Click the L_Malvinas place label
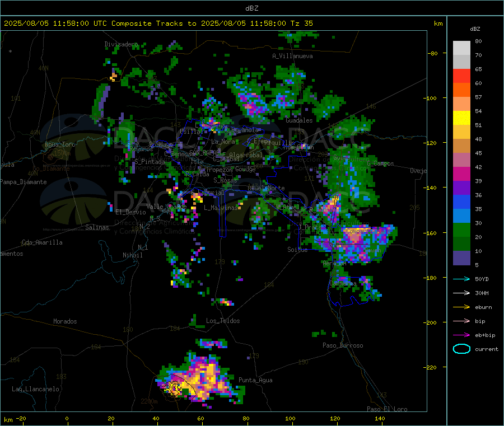504x426 pixels. click(x=221, y=208)
